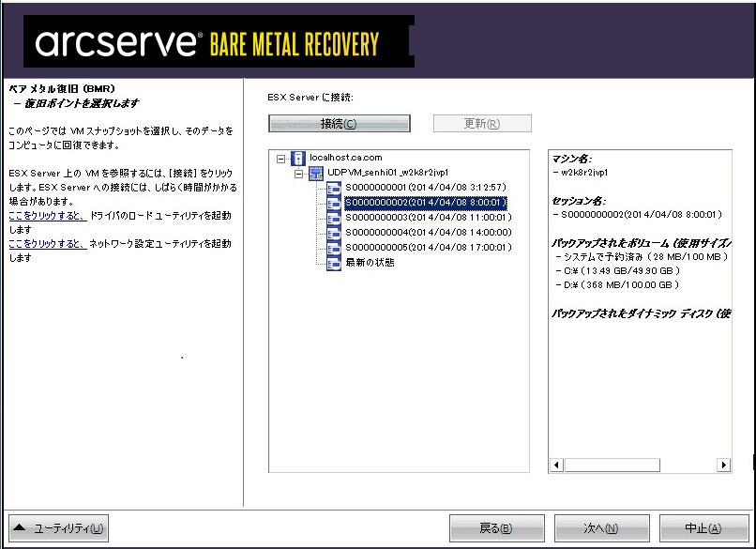The width and height of the screenshot is (756, 549).
Task: Select the UDPVM_senhi01_w2k8r2jvp1 tree label
Action: [x=388, y=173]
